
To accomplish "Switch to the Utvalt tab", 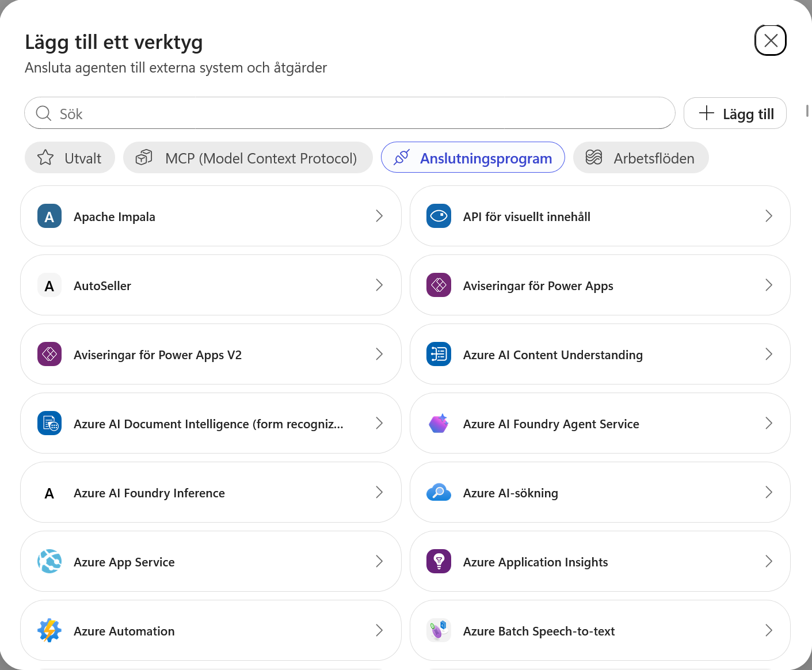I will point(70,158).
